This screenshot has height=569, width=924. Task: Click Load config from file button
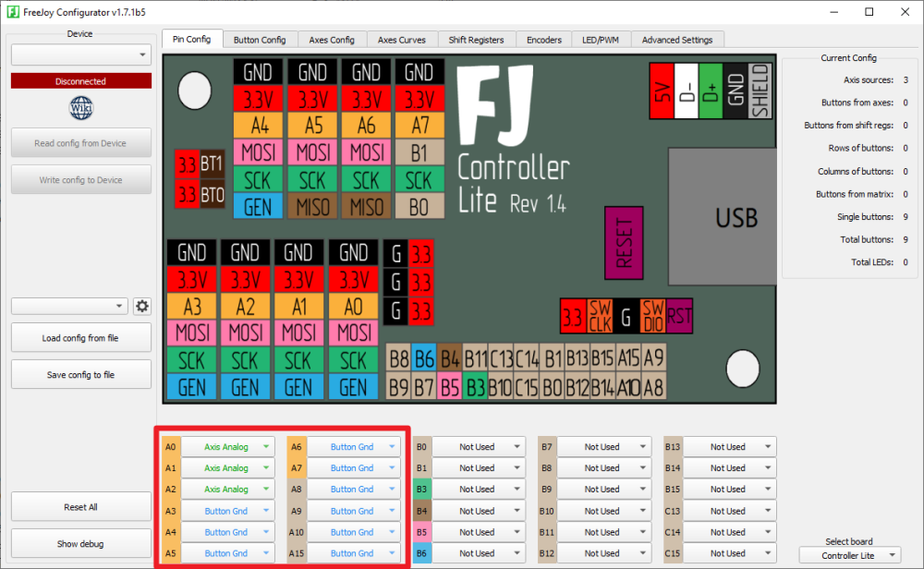tap(80, 338)
